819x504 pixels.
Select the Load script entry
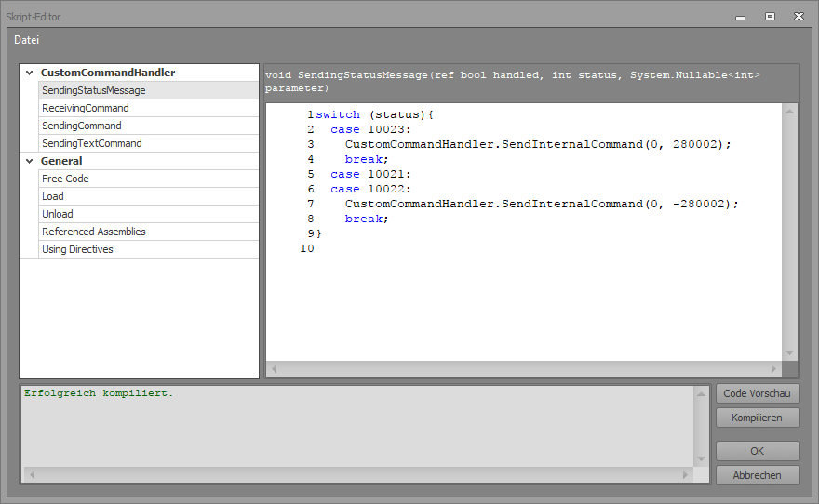[x=148, y=197]
